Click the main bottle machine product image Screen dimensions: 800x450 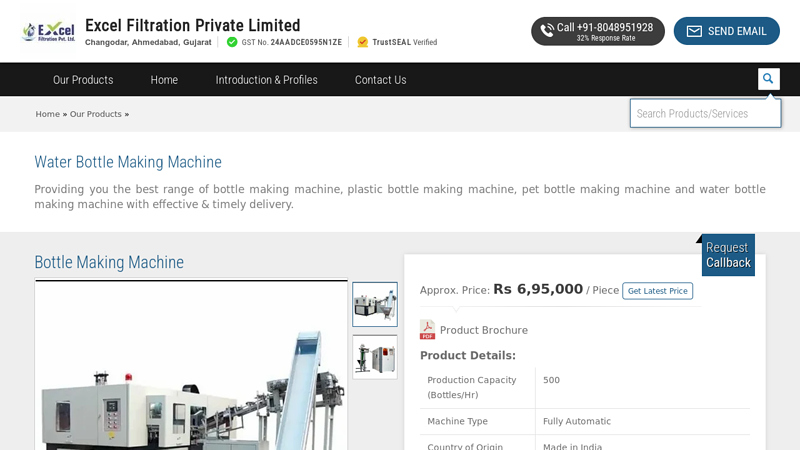pos(191,365)
